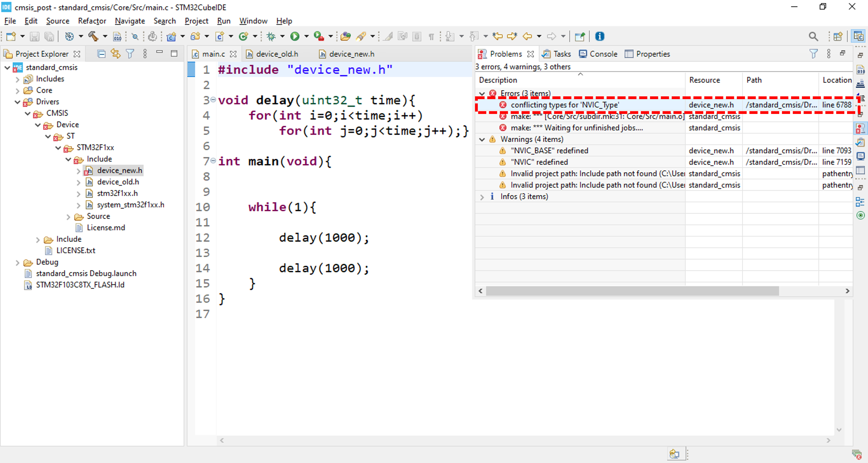Open dropdown arrow next to Run play
Screen dimensions: 868x463
306,36
